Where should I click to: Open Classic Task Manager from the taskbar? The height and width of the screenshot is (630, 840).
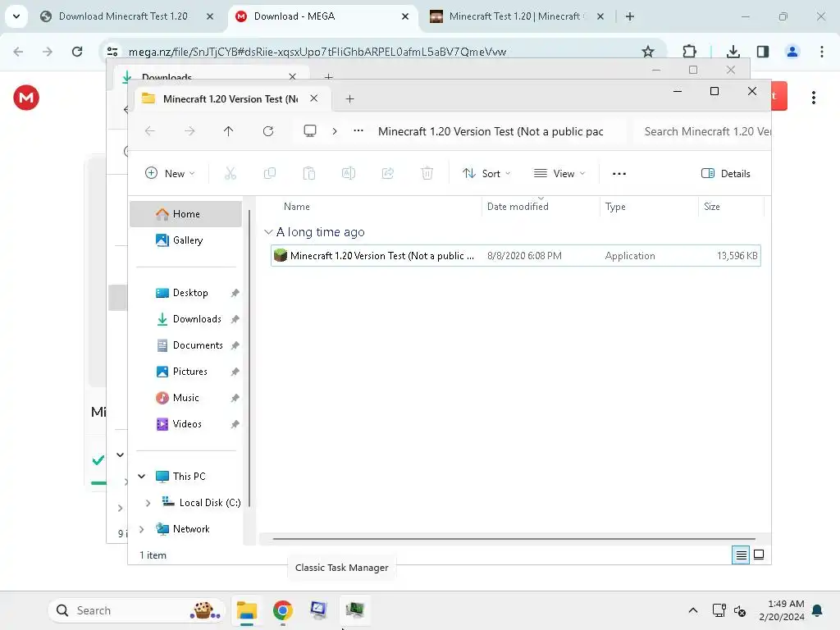pyautogui.click(x=354, y=610)
